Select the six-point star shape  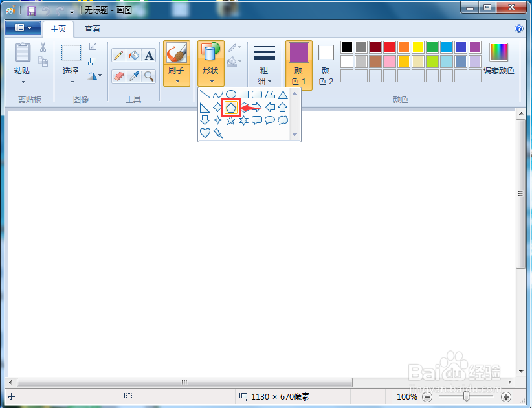point(243,120)
